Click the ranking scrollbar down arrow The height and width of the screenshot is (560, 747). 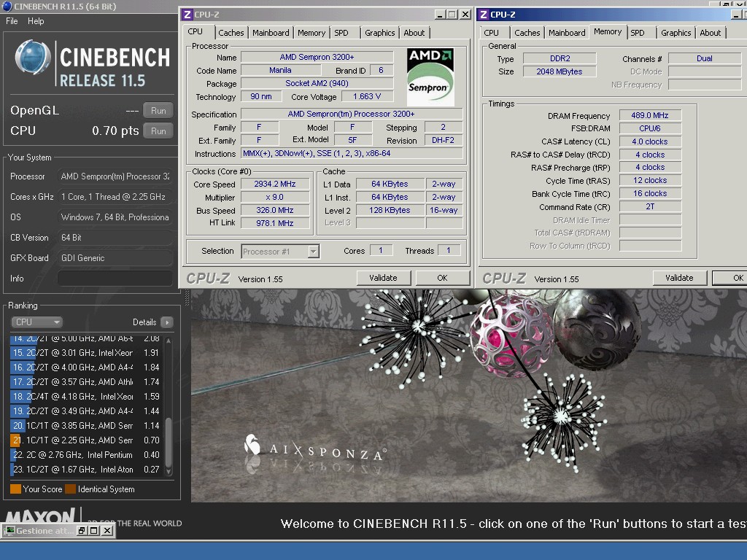(169, 472)
